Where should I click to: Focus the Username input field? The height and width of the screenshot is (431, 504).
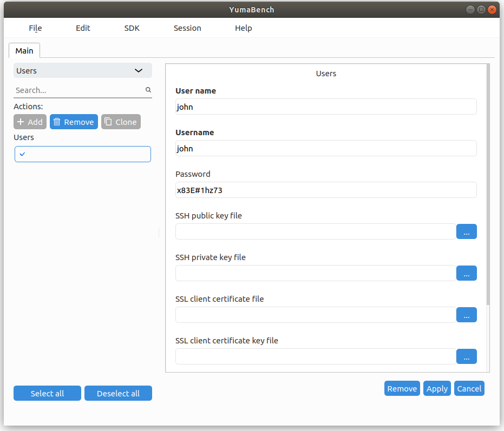326,148
